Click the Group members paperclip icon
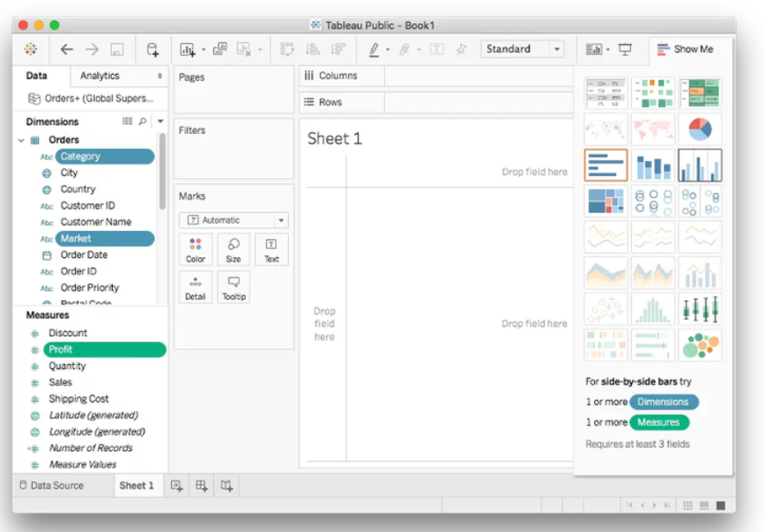 (x=405, y=49)
